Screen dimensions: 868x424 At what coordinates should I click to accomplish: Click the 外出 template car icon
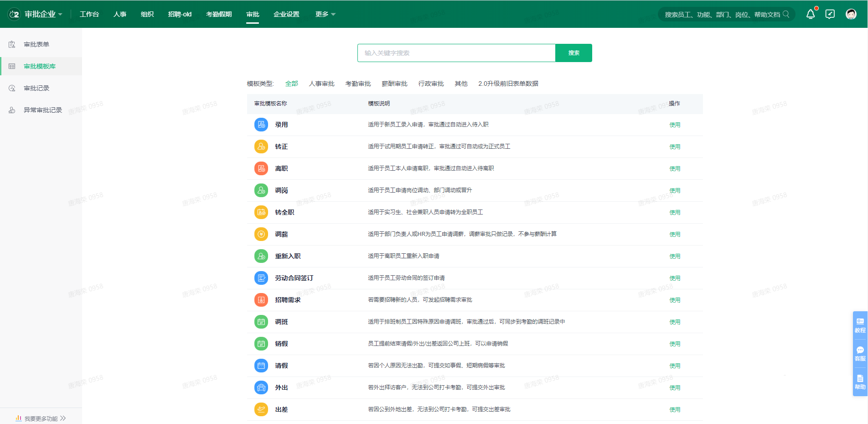[x=261, y=387]
